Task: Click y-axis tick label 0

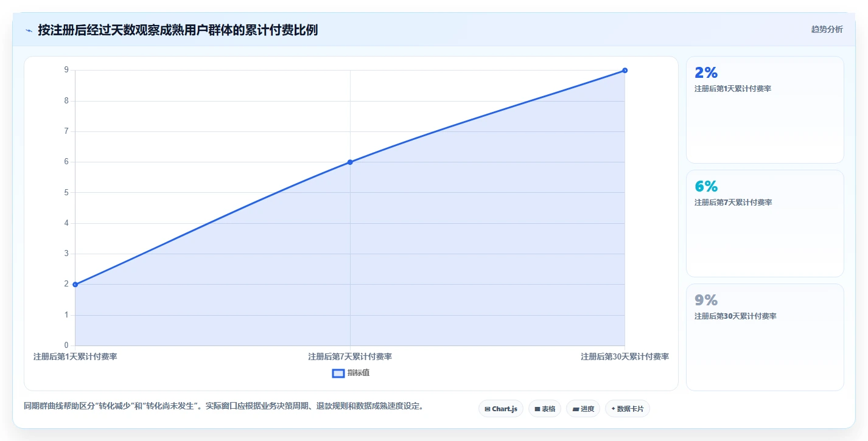Action: click(66, 346)
